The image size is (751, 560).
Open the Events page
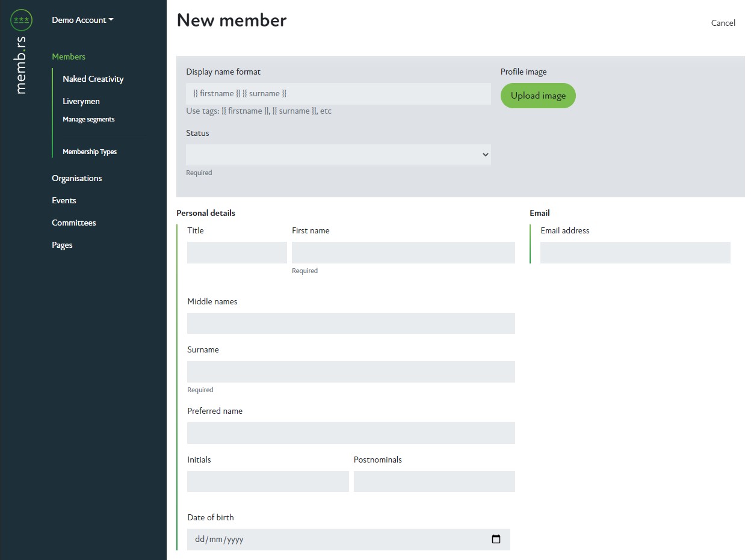[64, 200]
